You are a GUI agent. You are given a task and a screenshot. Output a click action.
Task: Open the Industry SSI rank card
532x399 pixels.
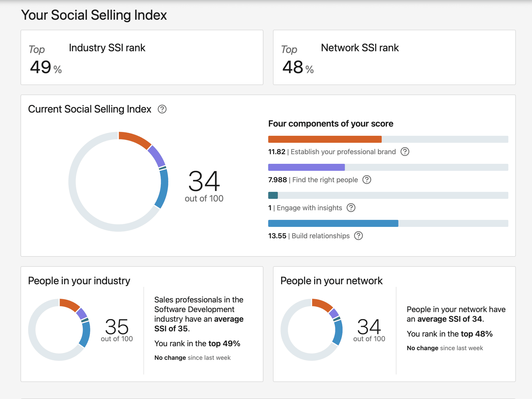coord(142,57)
